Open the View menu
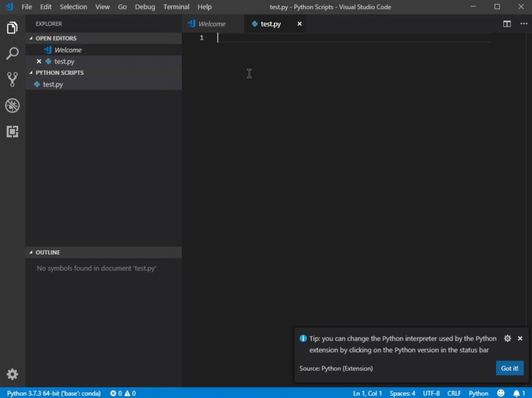 click(x=102, y=7)
